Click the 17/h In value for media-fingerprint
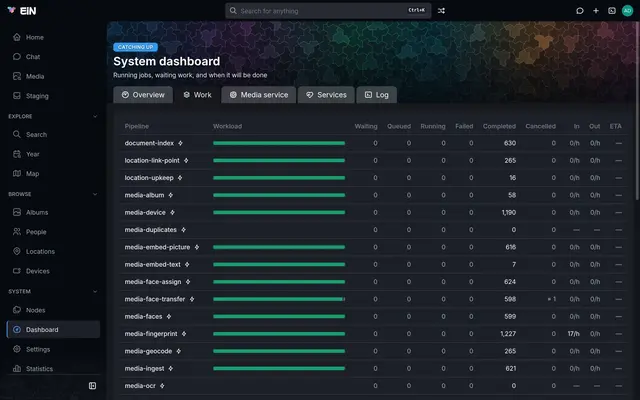Viewport: 640px width, 400px height. (573, 334)
